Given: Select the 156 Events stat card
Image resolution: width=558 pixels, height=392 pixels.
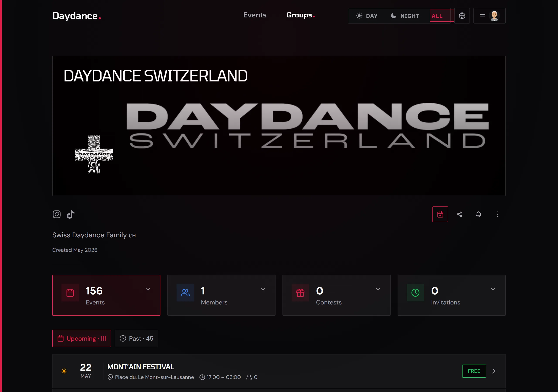Looking at the screenshot, I should tap(106, 295).
